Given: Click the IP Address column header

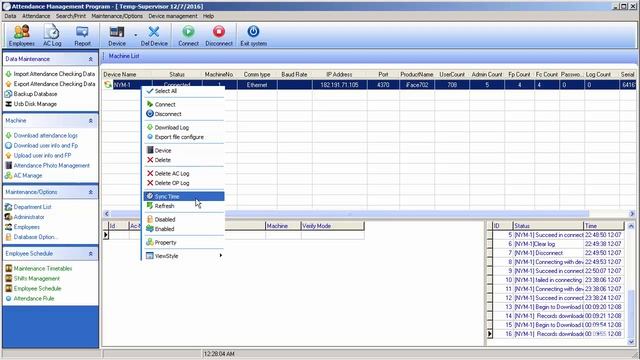Looking at the screenshot, I should pyautogui.click(x=339, y=74).
